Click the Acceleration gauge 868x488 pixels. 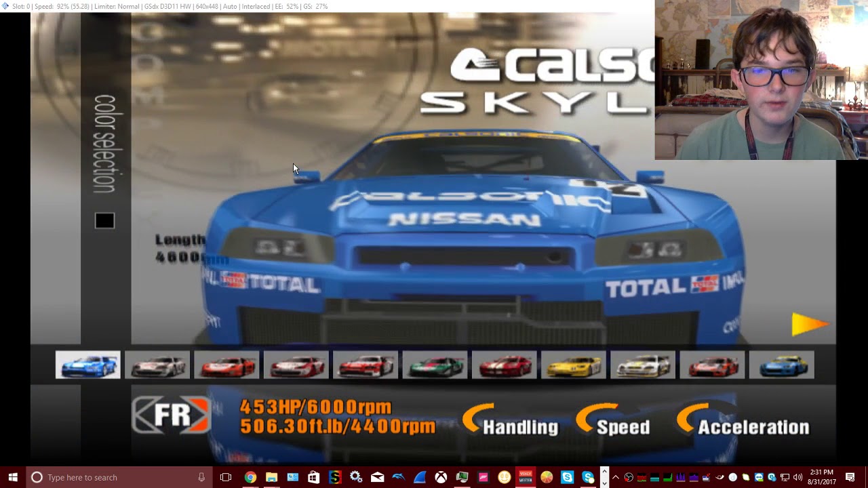(x=743, y=420)
